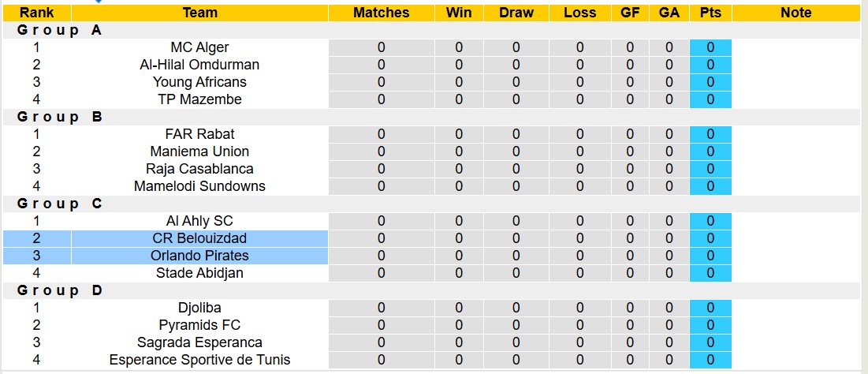
Task: Click the Team column header
Action: [x=199, y=13]
